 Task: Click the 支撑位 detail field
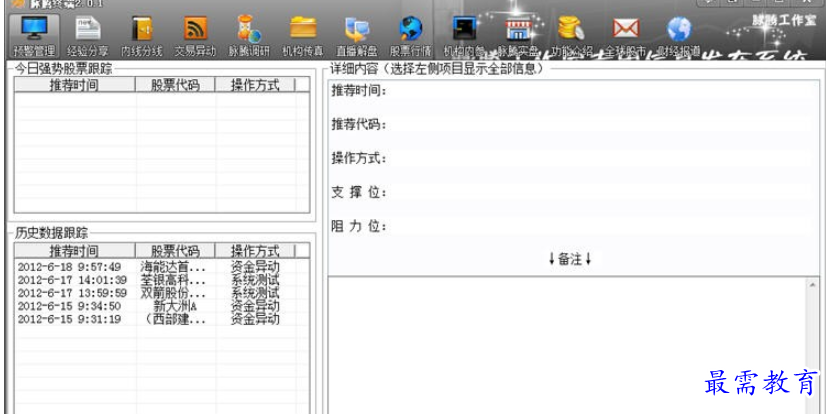click(x=603, y=192)
